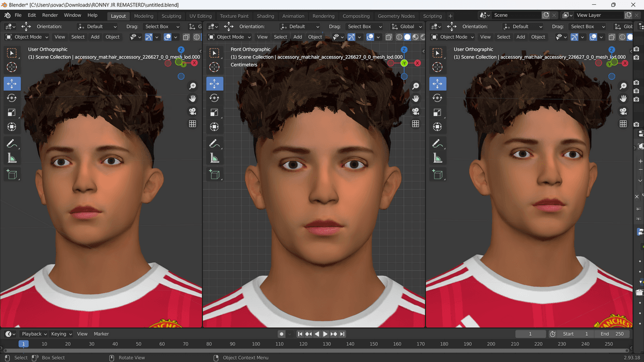The height and width of the screenshot is (362, 644).
Task: Toggle overlays in left viewport header
Action: 167,37
